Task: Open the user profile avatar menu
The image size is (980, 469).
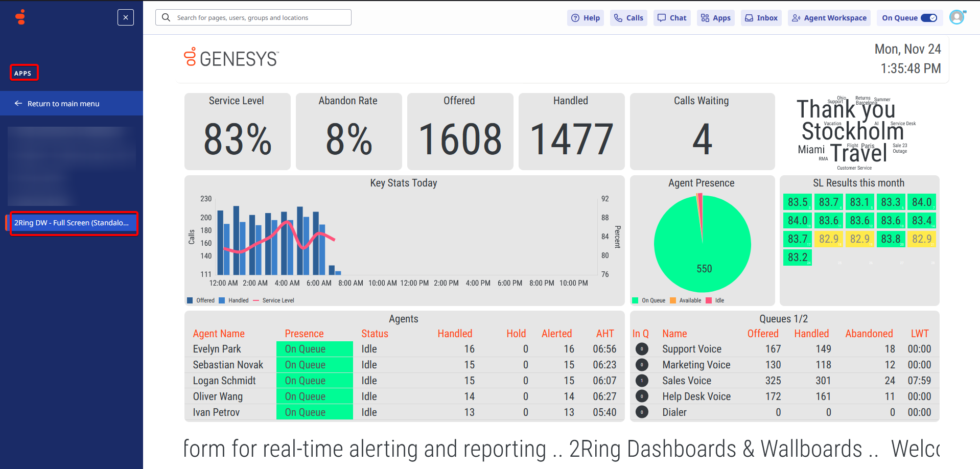Action: click(x=956, y=17)
